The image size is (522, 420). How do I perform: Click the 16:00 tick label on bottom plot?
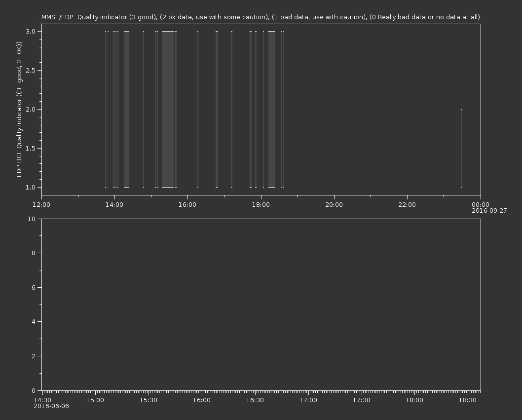[202, 400]
